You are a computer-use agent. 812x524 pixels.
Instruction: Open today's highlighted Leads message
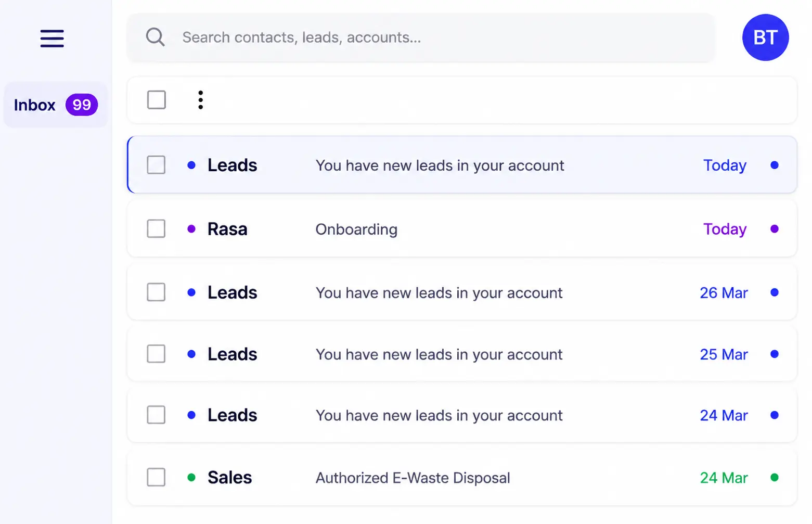pos(462,165)
